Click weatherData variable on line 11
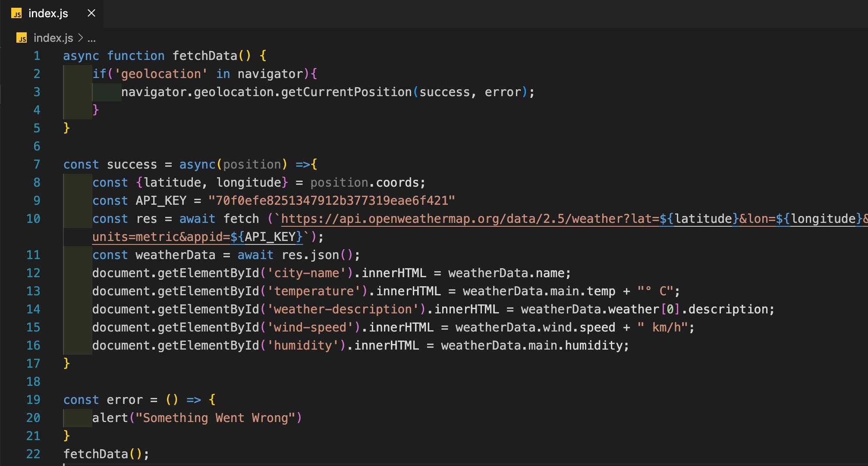The image size is (868, 466). (x=176, y=255)
